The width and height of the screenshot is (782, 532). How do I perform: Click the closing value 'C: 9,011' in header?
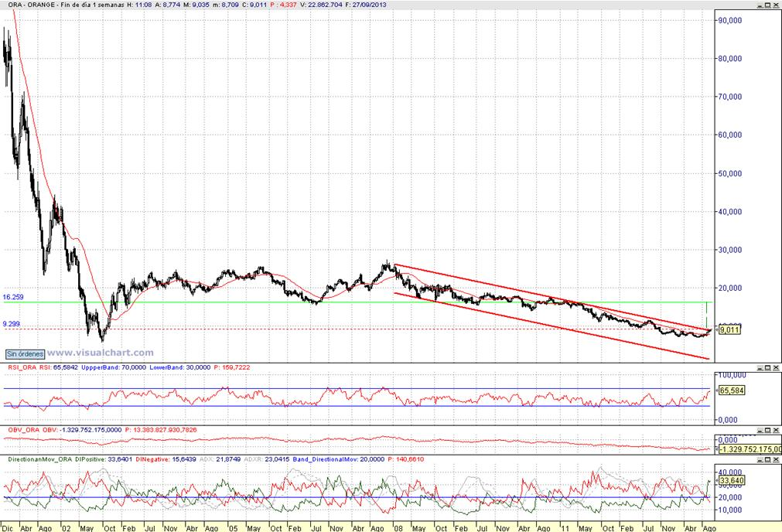pos(254,5)
